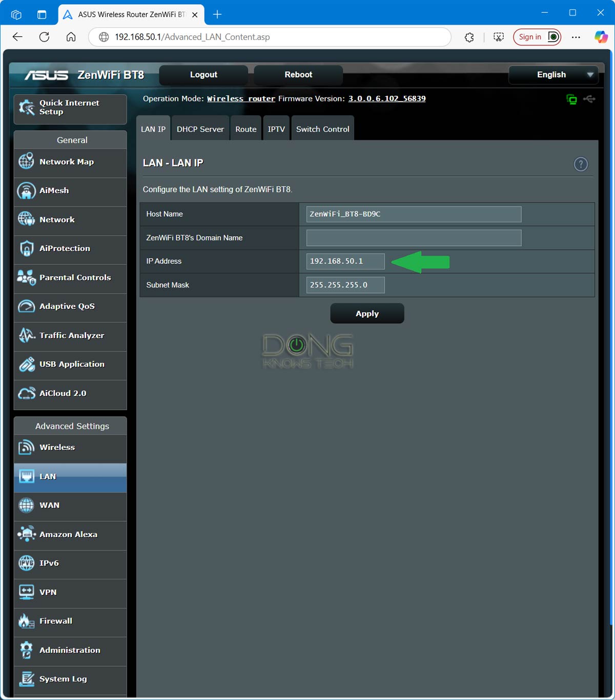This screenshot has width=615, height=700.
Task: Click the ASUS ZenWiFi BT8 logo
Action: coord(85,75)
